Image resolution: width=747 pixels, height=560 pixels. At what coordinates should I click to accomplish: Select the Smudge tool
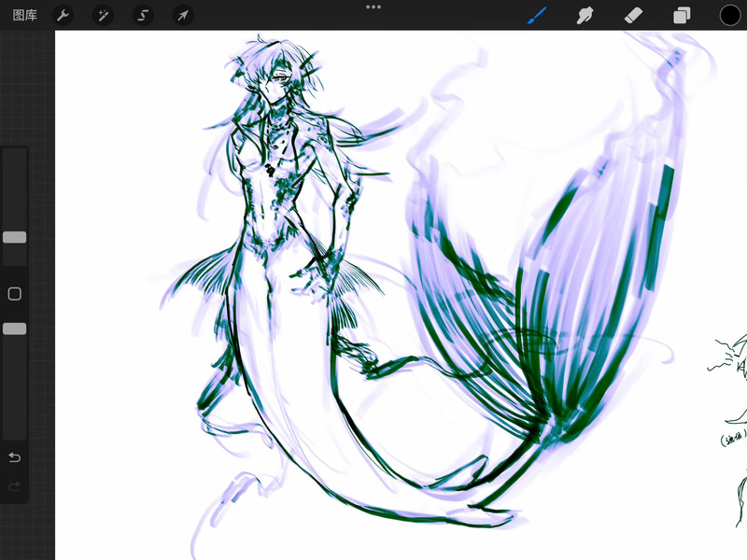(585, 15)
